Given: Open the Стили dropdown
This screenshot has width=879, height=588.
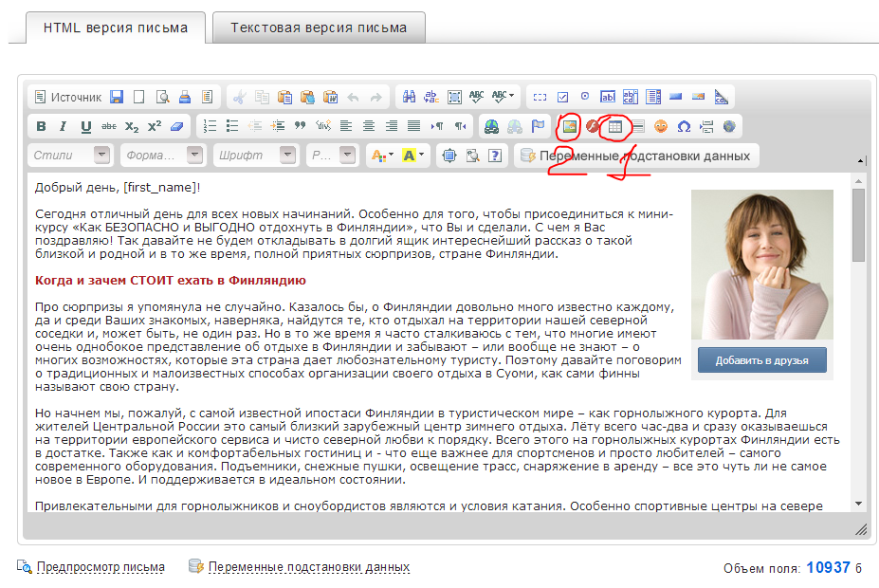Looking at the screenshot, I should [x=70, y=156].
